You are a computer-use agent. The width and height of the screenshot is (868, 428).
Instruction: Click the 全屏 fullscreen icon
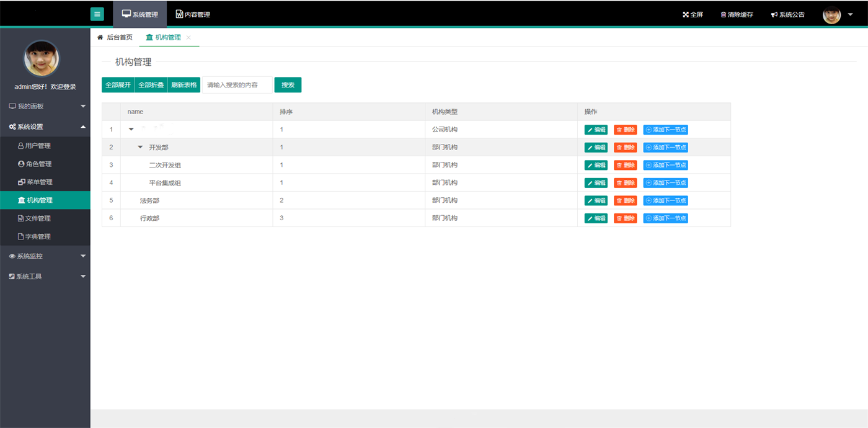coord(686,15)
